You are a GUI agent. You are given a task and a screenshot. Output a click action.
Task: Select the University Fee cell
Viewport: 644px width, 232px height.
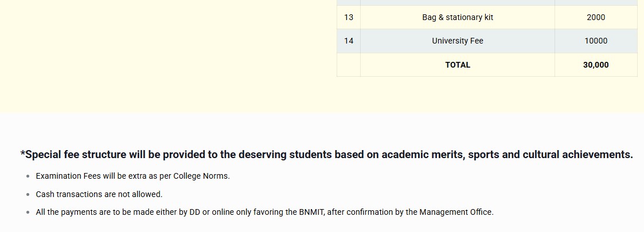458,41
